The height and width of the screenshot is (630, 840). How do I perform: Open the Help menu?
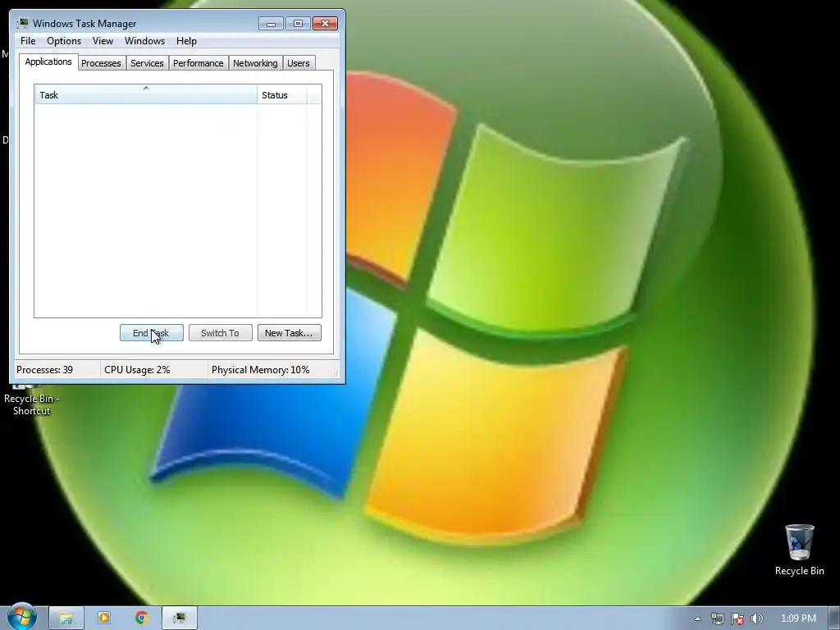click(x=186, y=41)
